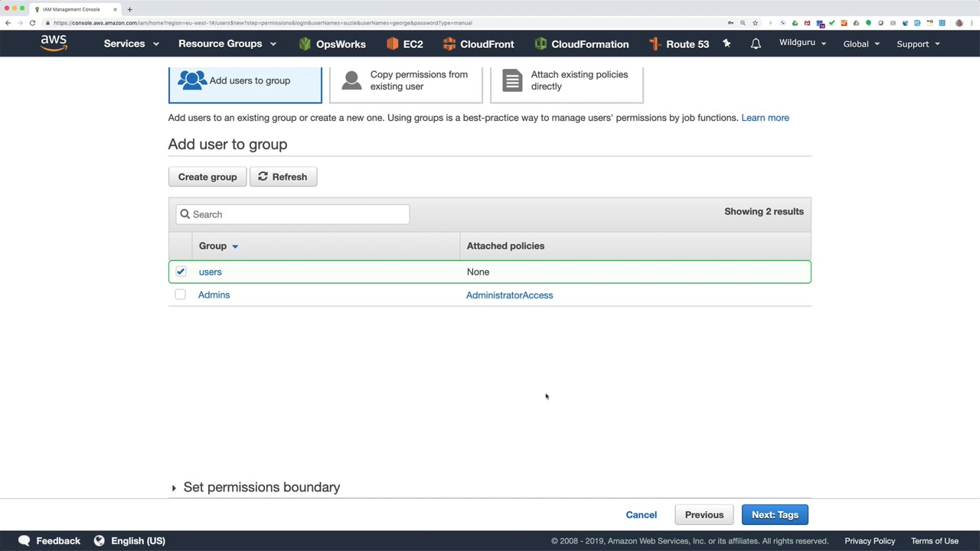The height and width of the screenshot is (551, 980).
Task: Reload the page with browser refresh icon
Action: point(32,23)
